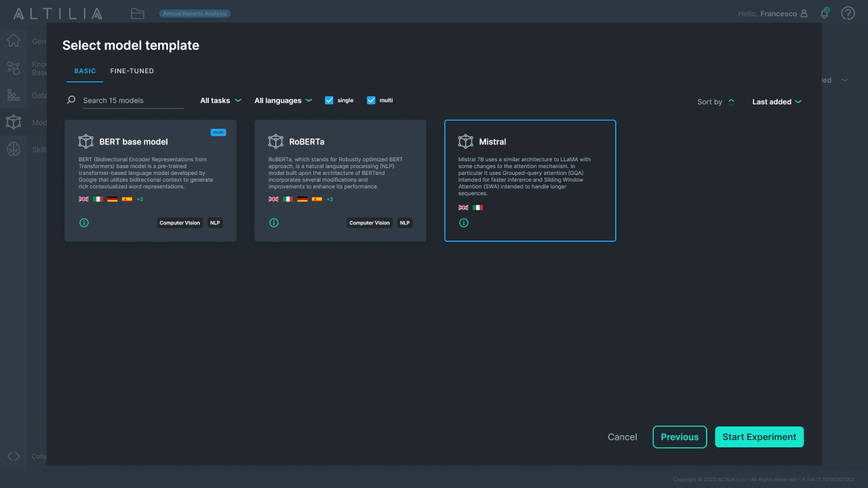The image size is (868, 488).
Task: Click NLP tag on BERT card
Action: 215,222
